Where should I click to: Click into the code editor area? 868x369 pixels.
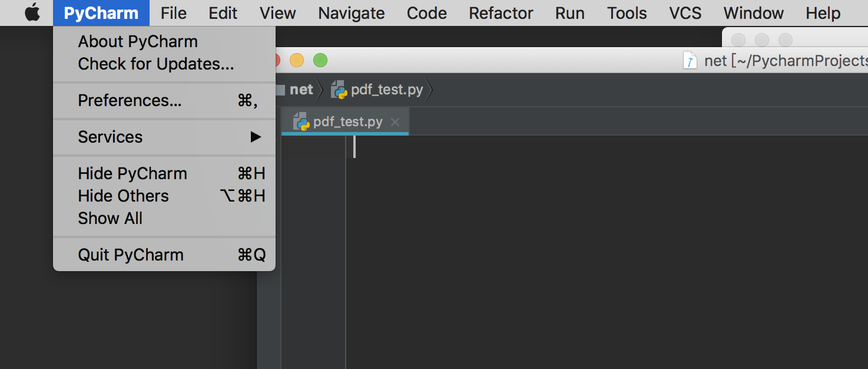pyautogui.click(x=607, y=253)
